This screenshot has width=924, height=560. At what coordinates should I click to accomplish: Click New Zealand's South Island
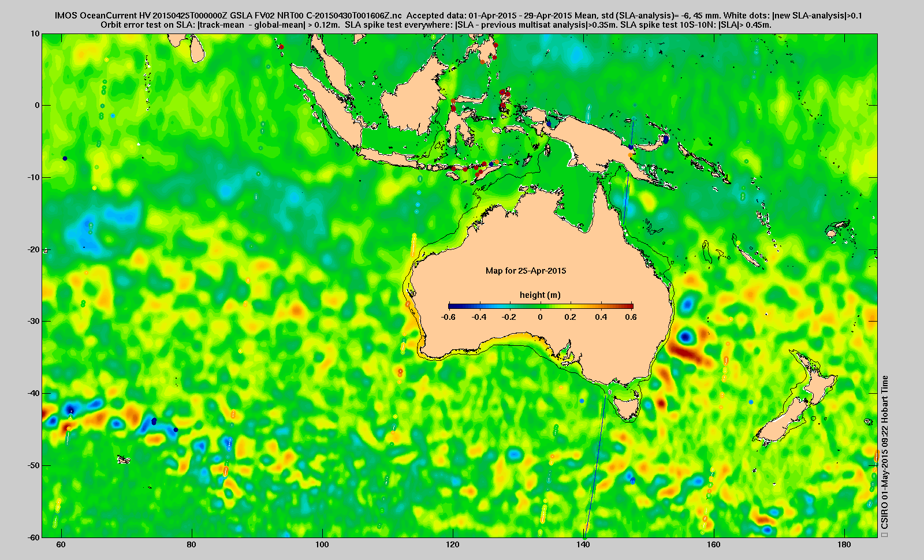click(783, 420)
